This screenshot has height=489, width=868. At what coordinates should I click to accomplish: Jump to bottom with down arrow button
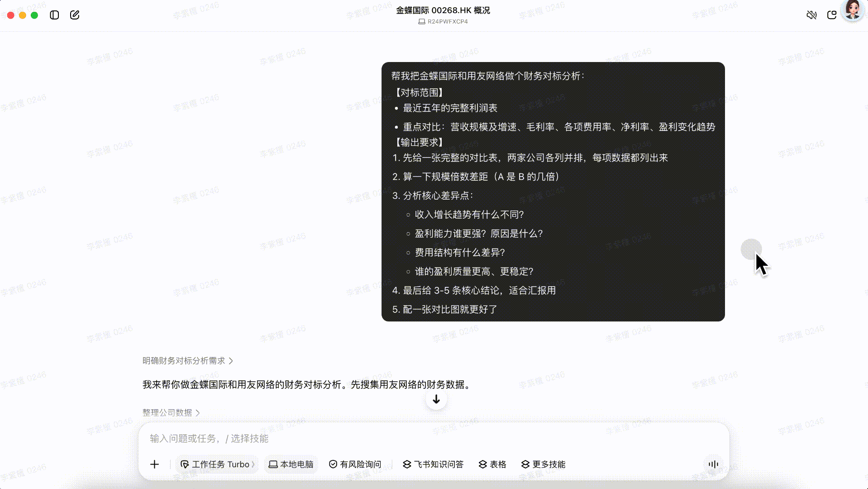point(436,399)
